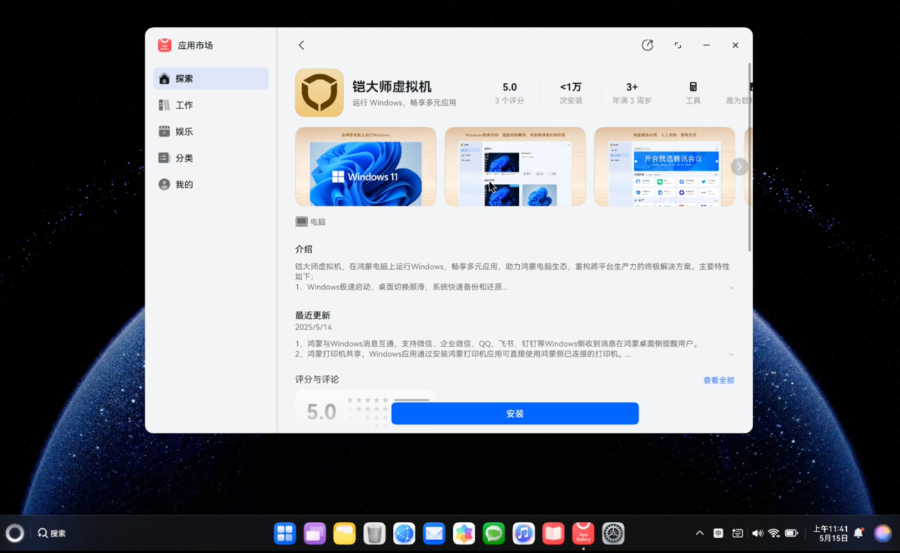
Task: Click the Windows 11 screenshot thumbnail
Action: tap(365, 167)
